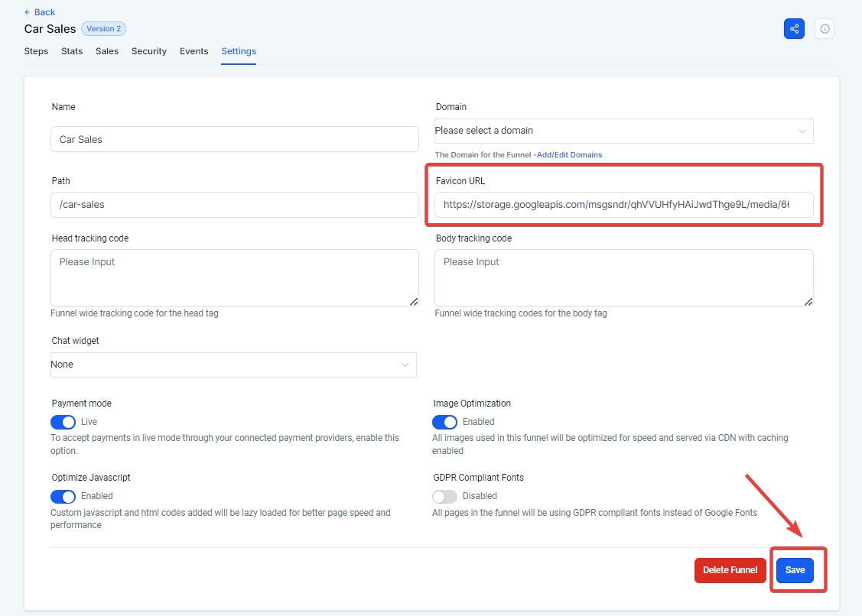Click the Body tracking code textarea
This screenshot has height=616, width=862.
pos(624,278)
